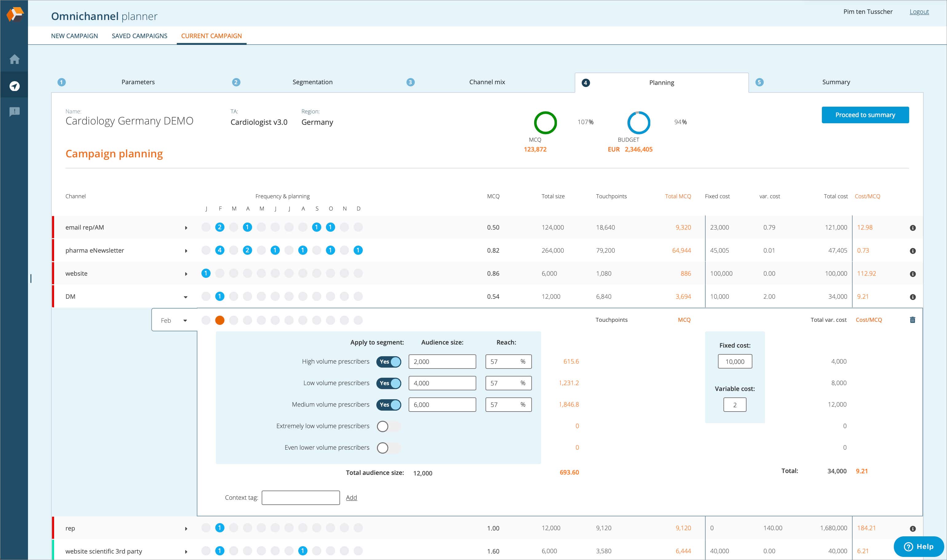
Task: Edit the Fixed cost 10,000 field
Action: (x=735, y=361)
